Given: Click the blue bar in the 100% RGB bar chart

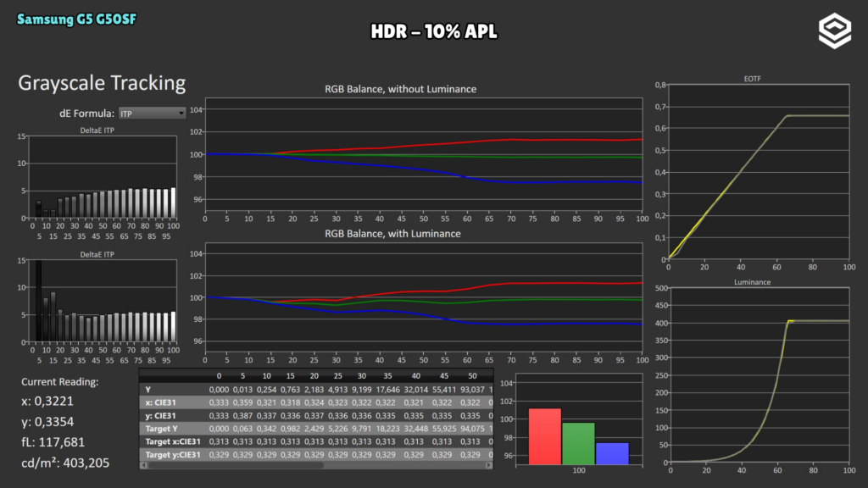Looking at the screenshot, I should [612, 454].
